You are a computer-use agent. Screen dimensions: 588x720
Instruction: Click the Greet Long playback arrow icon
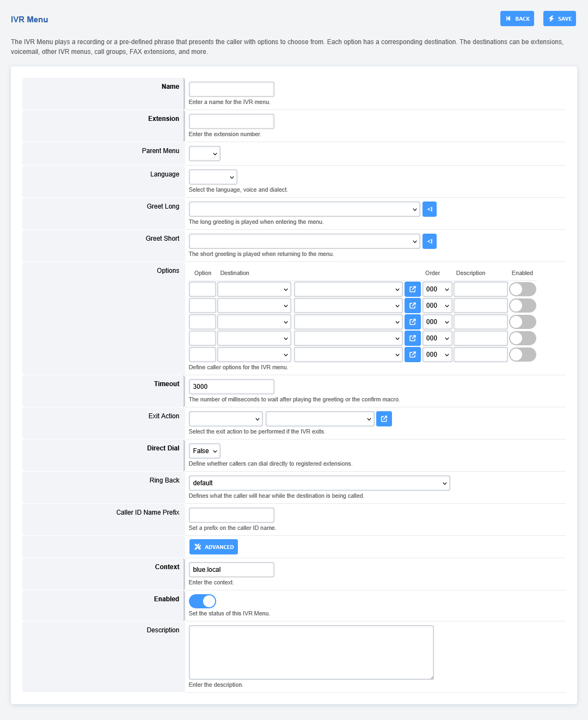point(429,209)
